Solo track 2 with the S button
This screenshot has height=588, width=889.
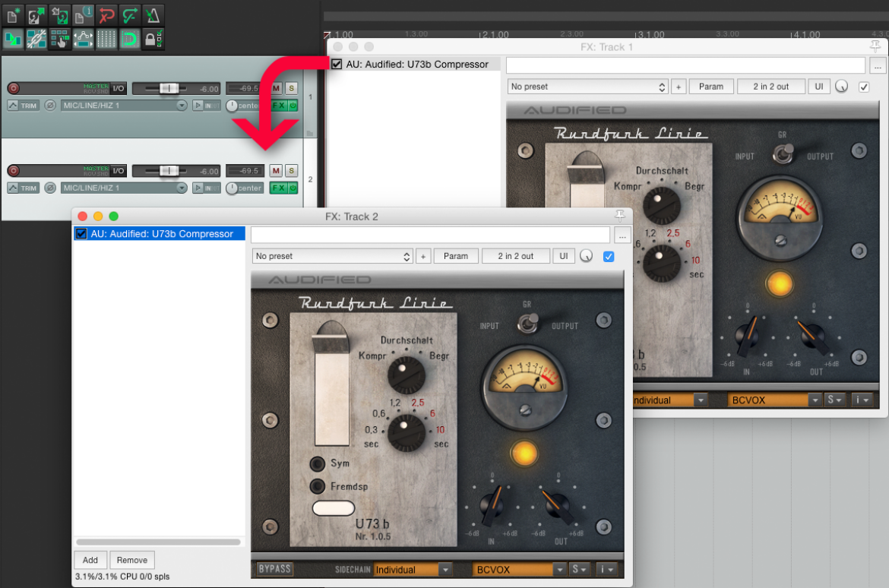tap(292, 171)
